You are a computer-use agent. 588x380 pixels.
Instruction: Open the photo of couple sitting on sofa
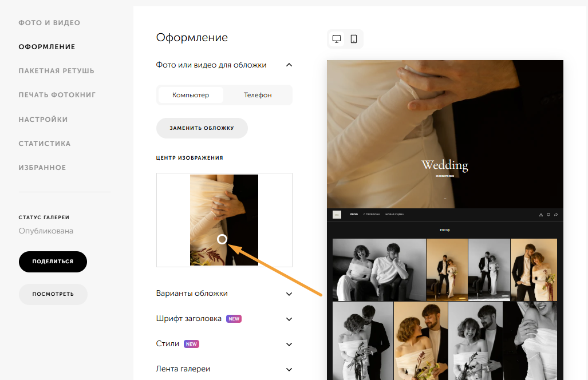(x=379, y=270)
